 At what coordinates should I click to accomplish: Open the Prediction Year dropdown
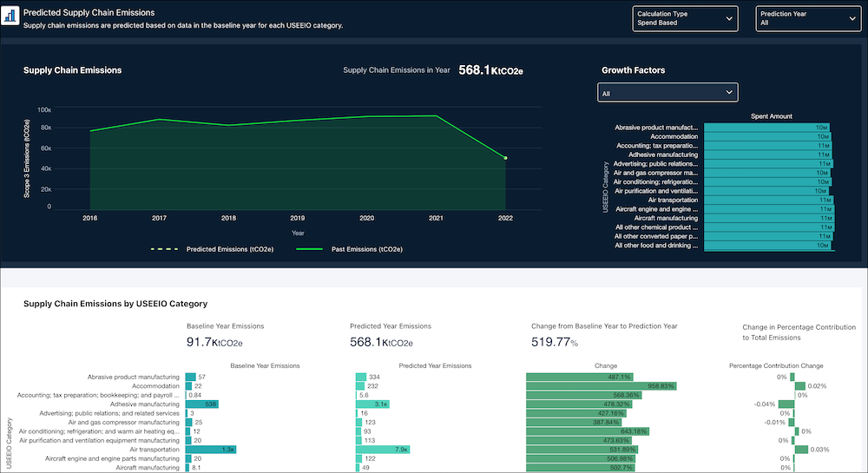(x=807, y=18)
